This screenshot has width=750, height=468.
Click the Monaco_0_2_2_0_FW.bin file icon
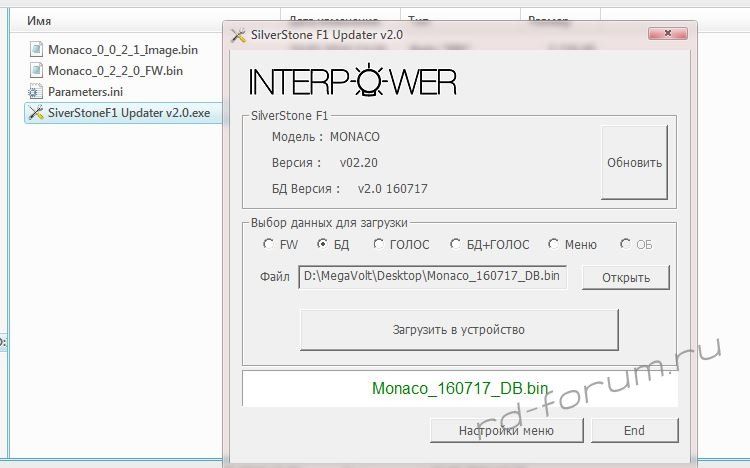point(37,70)
